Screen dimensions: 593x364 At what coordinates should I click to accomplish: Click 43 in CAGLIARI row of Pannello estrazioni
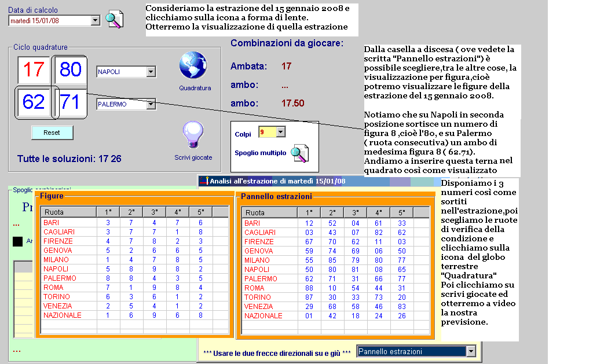click(332, 233)
